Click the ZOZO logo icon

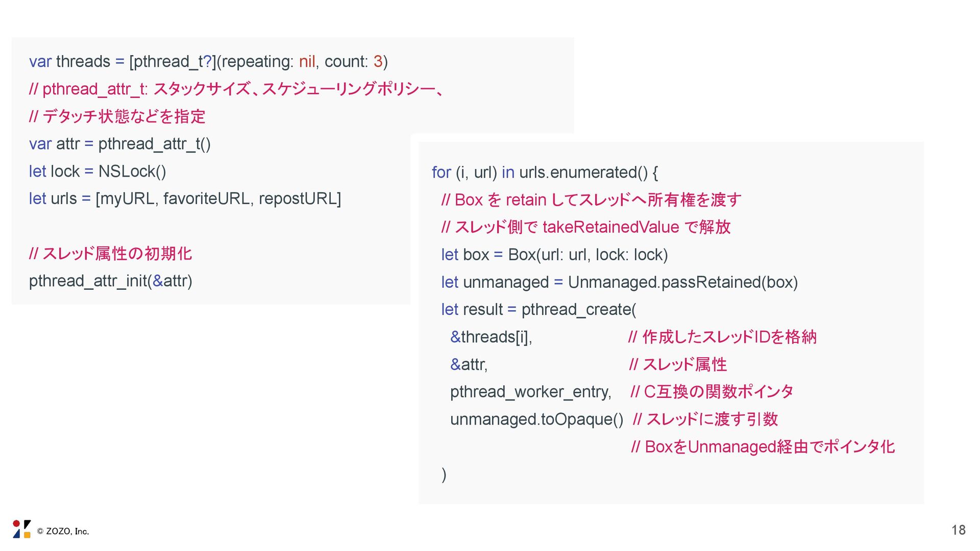[21, 529]
